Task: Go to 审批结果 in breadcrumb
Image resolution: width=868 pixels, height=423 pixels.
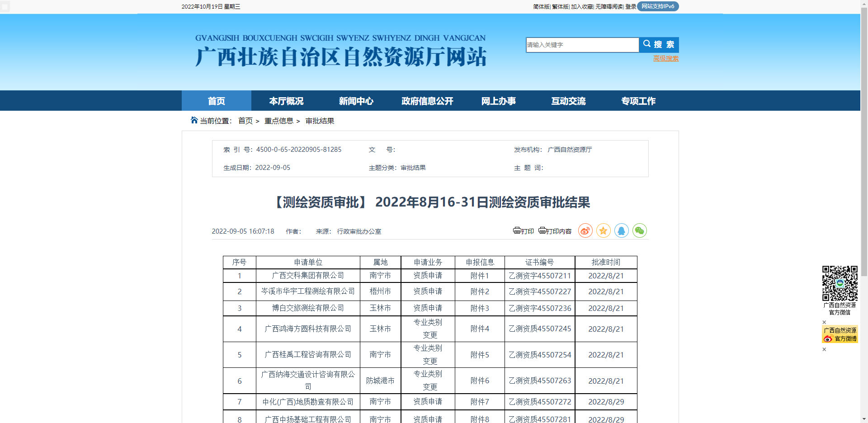Action: tap(320, 121)
